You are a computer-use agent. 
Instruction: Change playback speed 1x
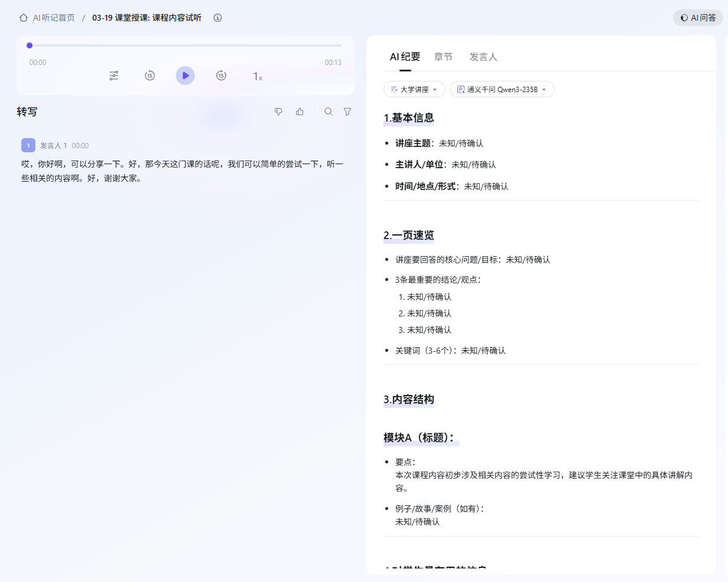(257, 76)
